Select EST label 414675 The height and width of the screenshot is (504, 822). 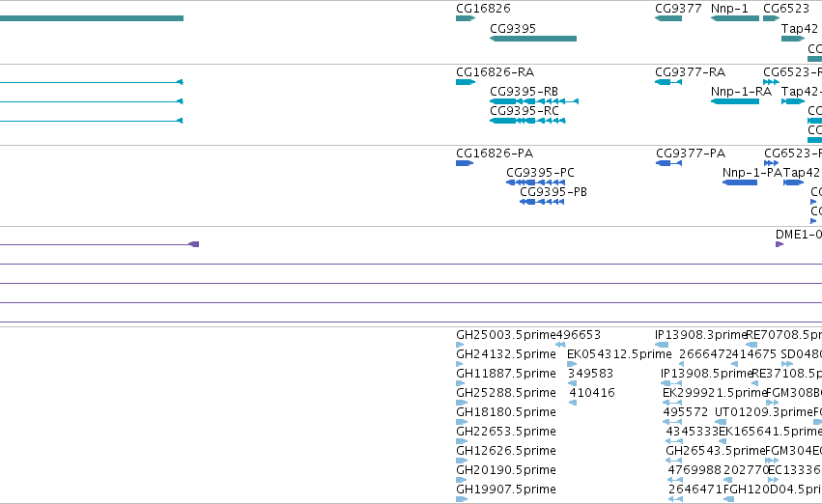754,354
